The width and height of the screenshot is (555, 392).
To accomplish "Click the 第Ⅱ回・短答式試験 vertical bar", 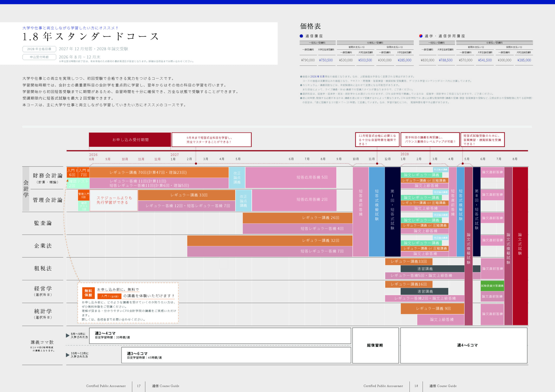I will (477, 212).
